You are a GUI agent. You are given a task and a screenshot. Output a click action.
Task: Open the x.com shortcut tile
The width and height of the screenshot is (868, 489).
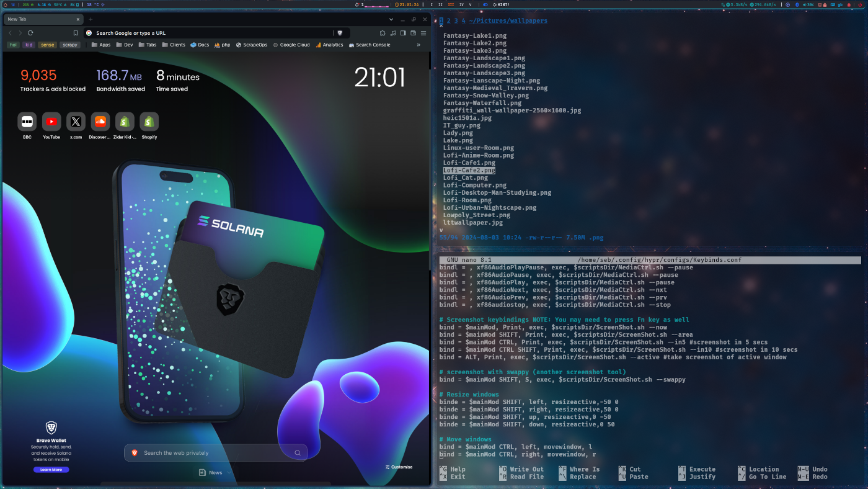coord(76,122)
